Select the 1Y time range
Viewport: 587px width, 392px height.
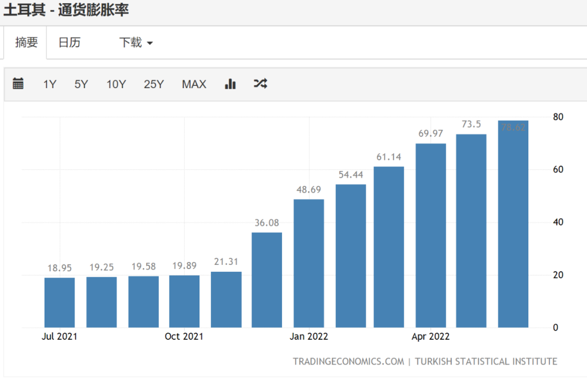[50, 84]
